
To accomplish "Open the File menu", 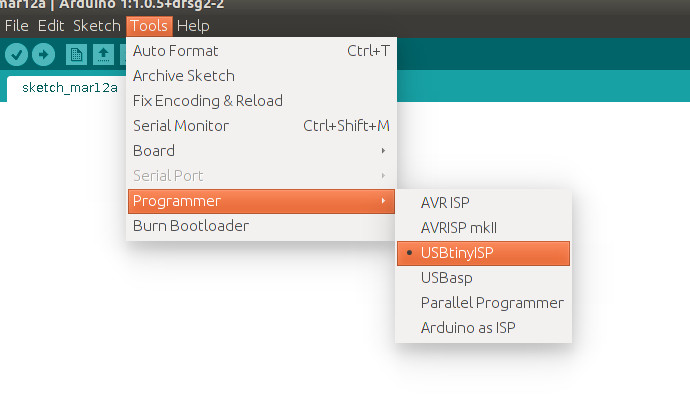I will pos(17,26).
